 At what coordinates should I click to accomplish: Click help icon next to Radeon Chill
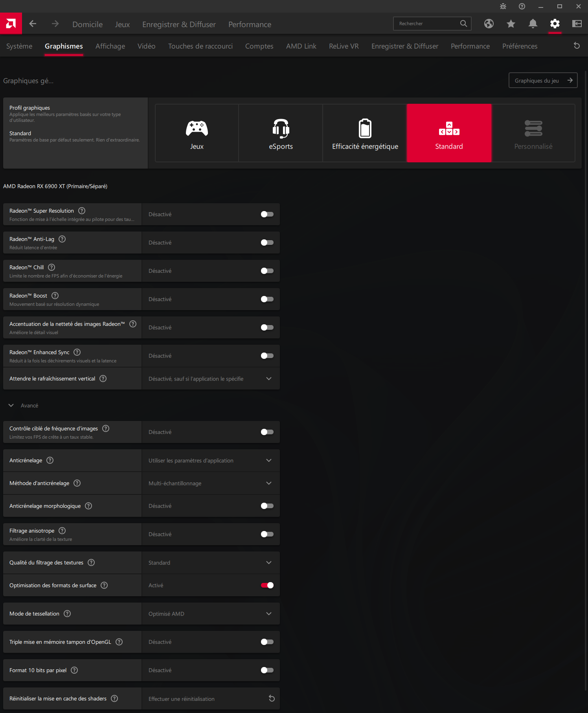point(51,267)
